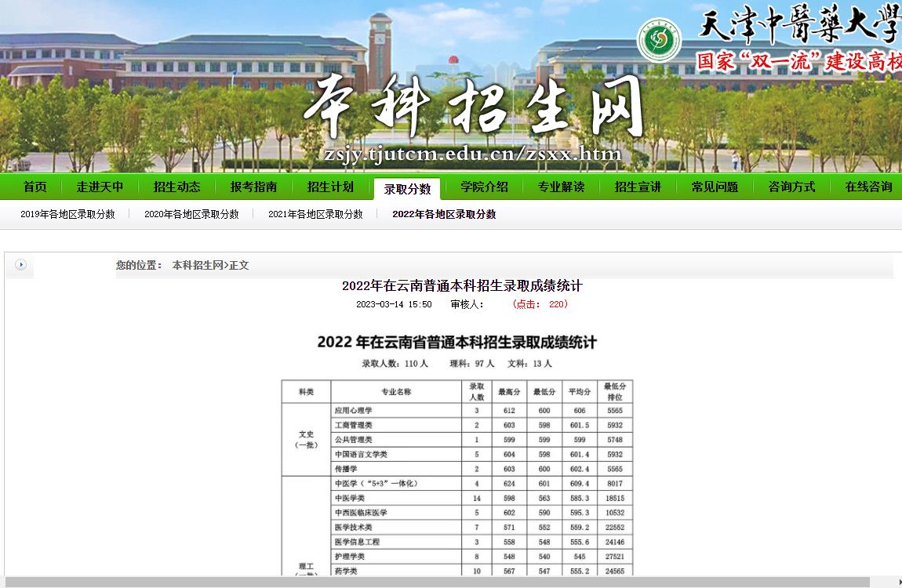The image size is (902, 588).
Task: Click the university round green logo emblem
Action: [x=659, y=40]
